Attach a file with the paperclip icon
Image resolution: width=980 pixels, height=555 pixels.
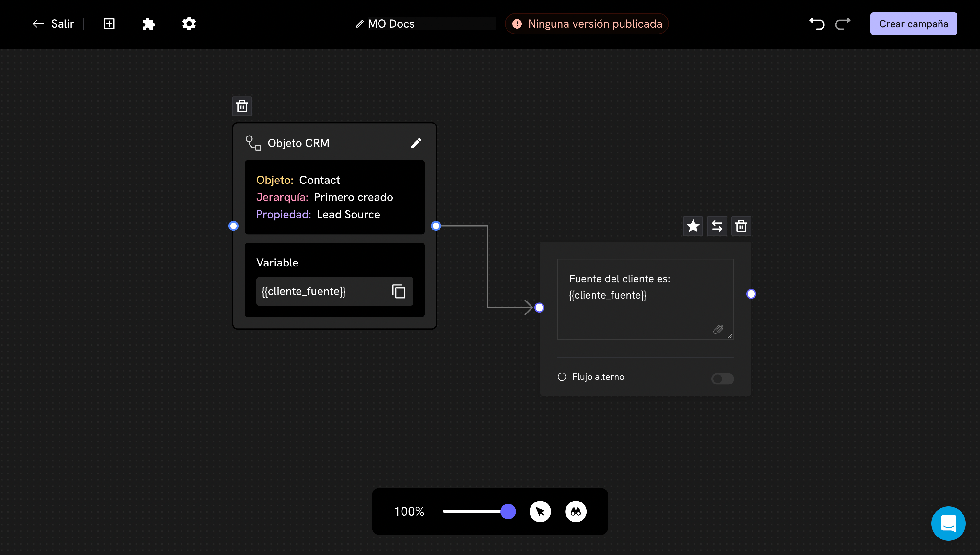tap(718, 329)
